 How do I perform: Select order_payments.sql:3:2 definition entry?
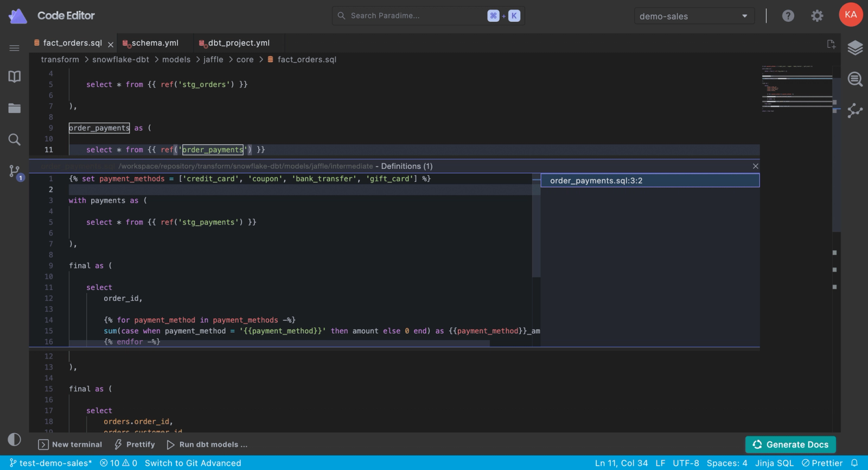[x=650, y=181]
